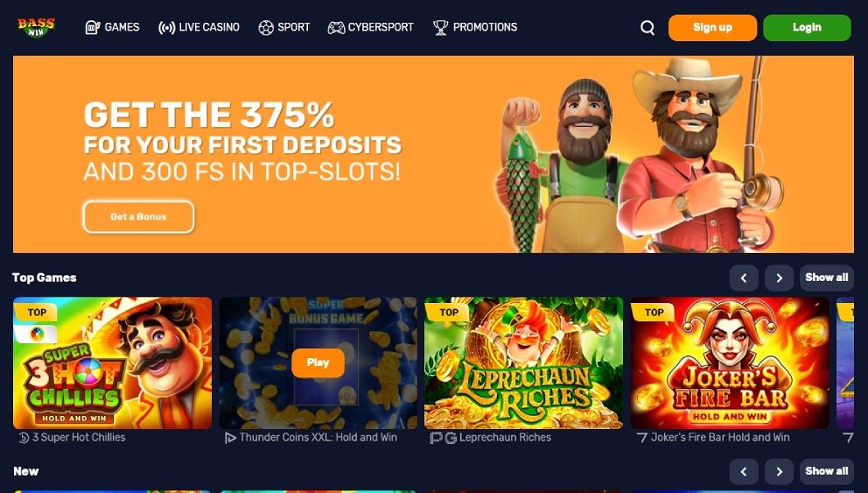Open the Live Casino menu item
Viewport: 868px width, 493px height.
(x=199, y=27)
